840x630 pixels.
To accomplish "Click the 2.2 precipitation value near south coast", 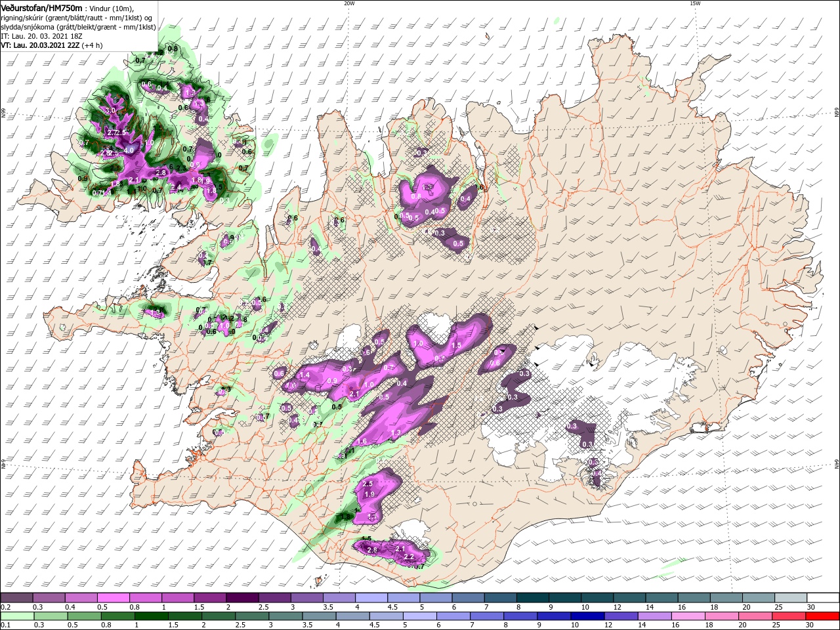I will point(408,556).
